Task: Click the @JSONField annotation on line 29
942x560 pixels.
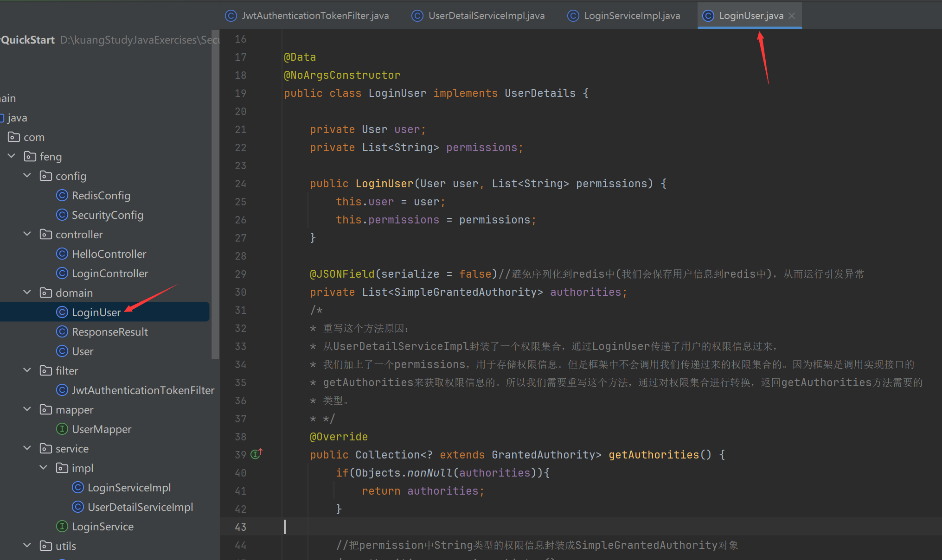Action: tap(342, 274)
